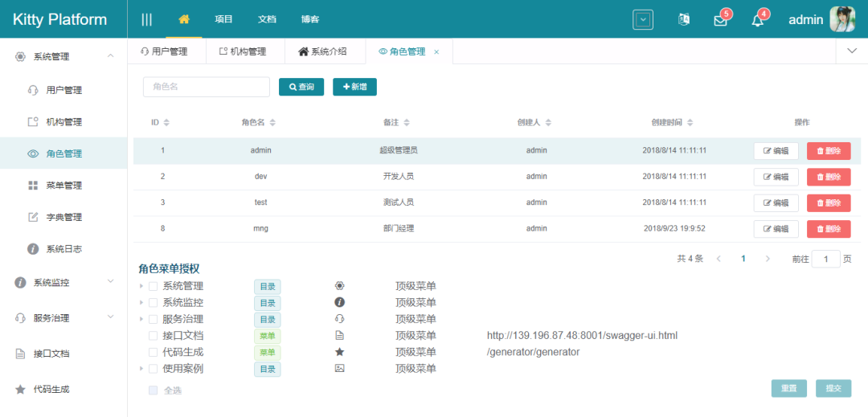Screen dimensions: 868x417
Task: Expand the 服务治理 tree node arrow
Action: pyautogui.click(x=141, y=319)
